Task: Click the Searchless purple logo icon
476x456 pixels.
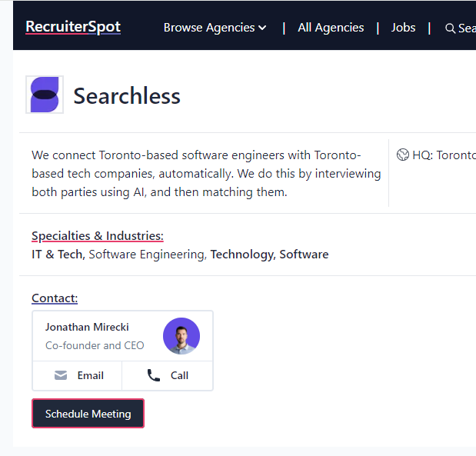Action: pyautogui.click(x=45, y=95)
